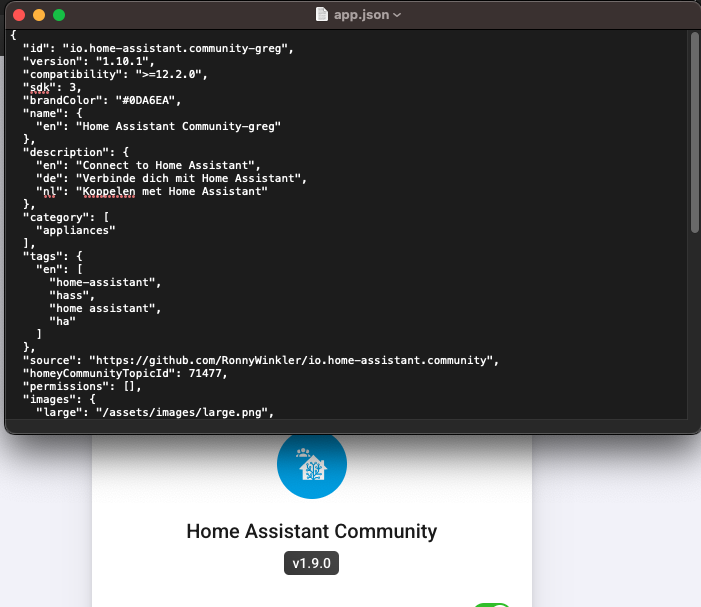Screen dimensions: 701x607
Task: Click the vertical scrollbar in the app.json window
Action: point(695,132)
